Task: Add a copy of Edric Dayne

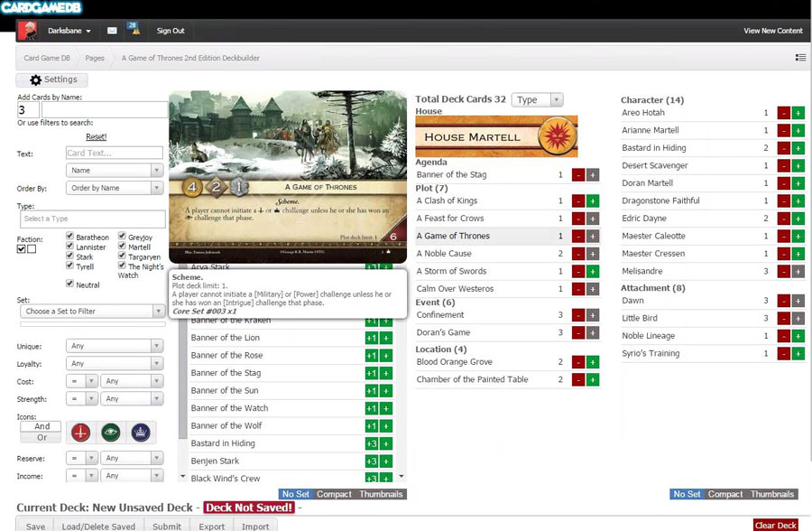Action: [x=798, y=219]
